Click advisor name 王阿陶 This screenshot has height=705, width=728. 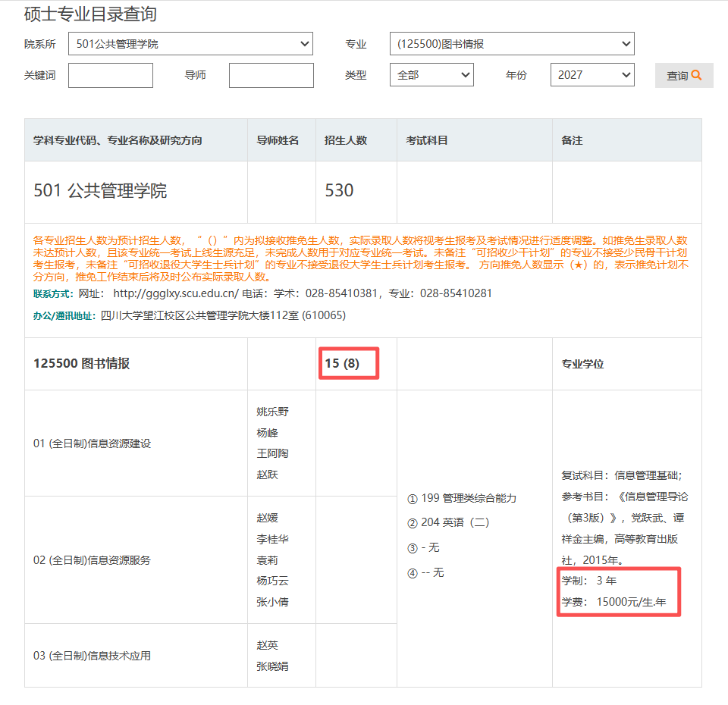pos(272,453)
